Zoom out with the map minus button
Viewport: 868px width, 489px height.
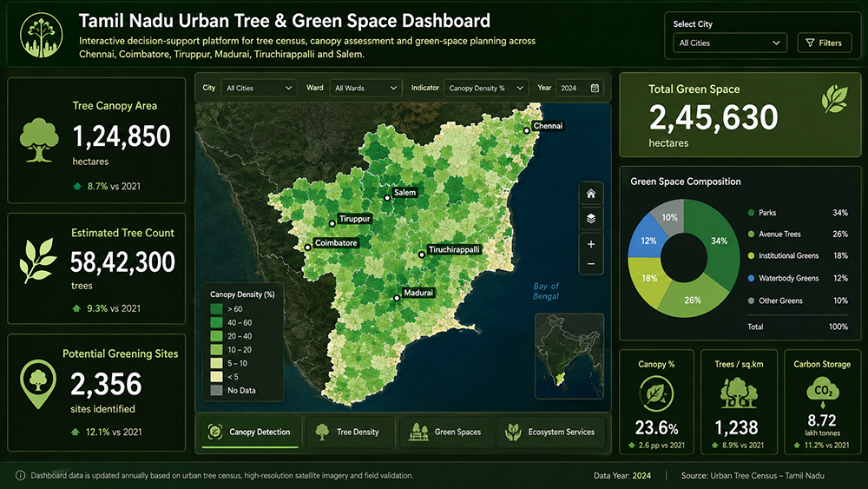[591, 264]
